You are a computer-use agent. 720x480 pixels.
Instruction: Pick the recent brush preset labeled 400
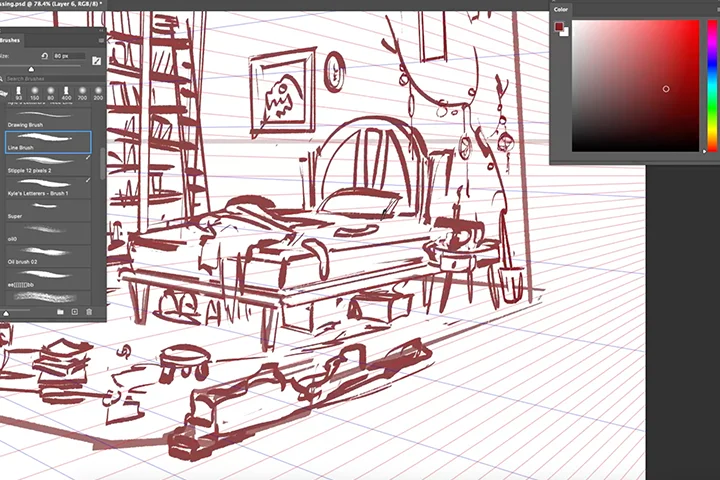coord(66,93)
